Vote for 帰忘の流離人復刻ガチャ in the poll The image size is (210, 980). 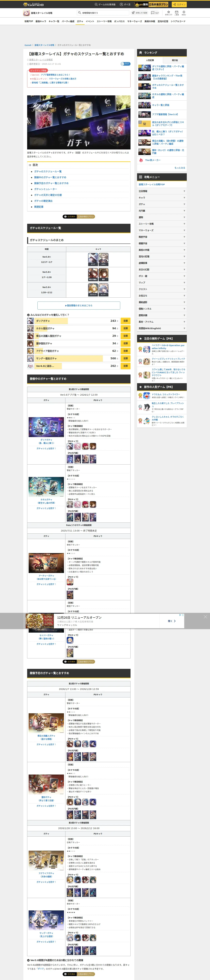tap(125, 336)
